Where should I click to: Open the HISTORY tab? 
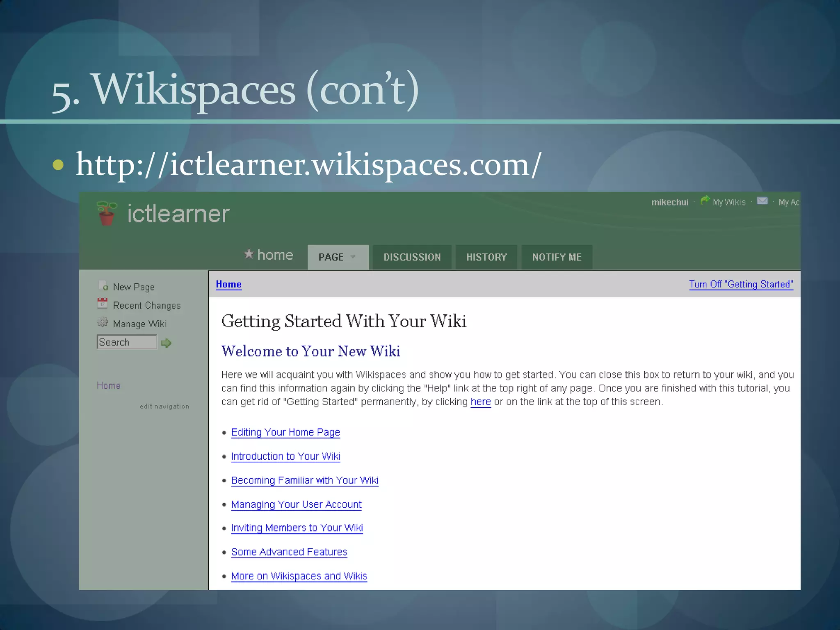point(486,257)
